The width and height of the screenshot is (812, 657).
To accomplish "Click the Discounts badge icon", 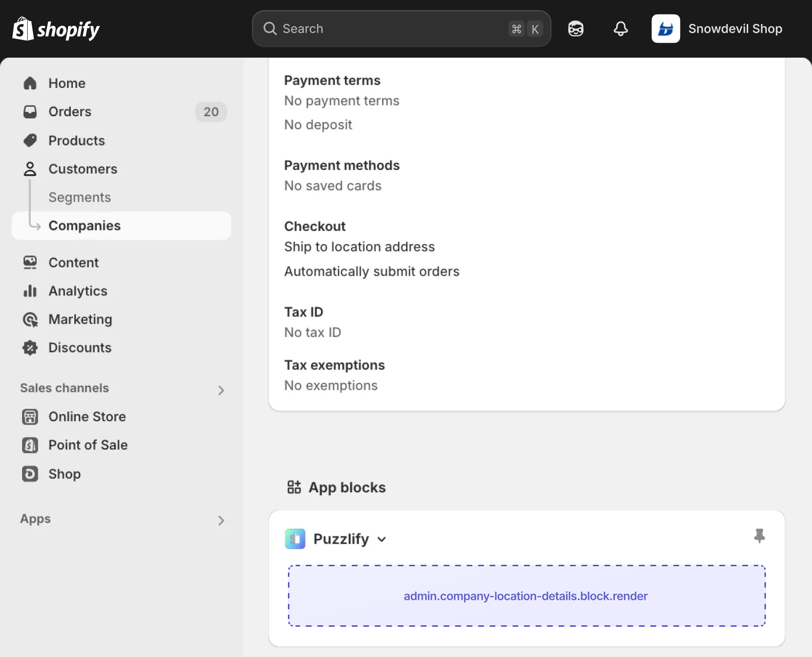I will (x=30, y=348).
